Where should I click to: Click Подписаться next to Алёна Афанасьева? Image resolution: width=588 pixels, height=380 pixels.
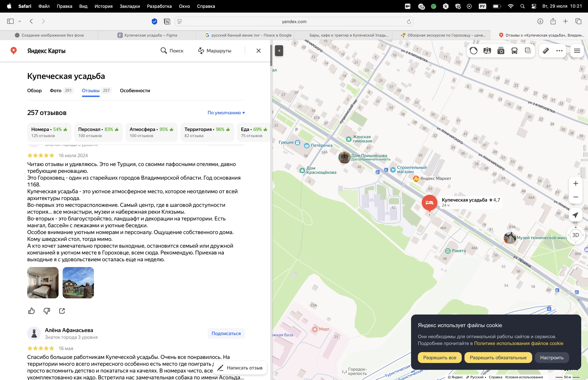point(226,333)
